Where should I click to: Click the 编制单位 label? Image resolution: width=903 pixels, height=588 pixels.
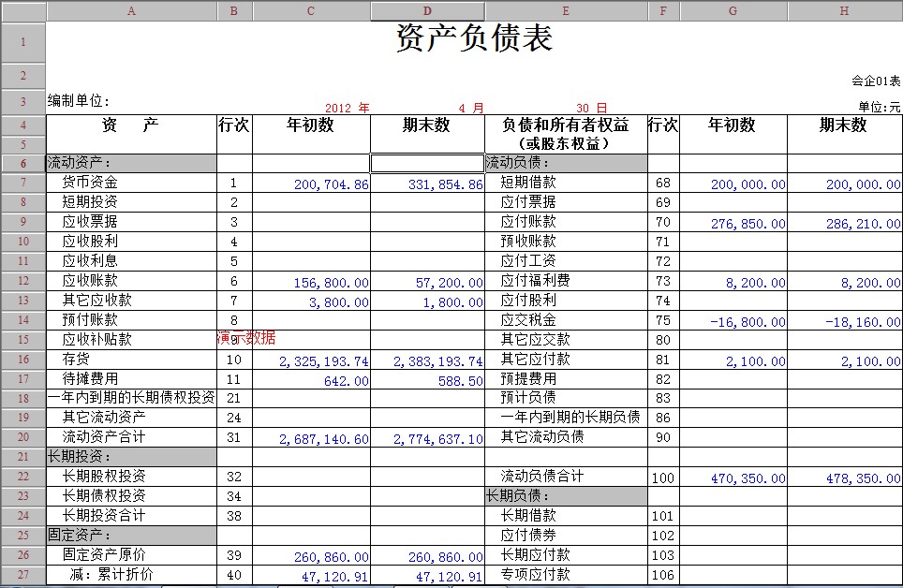click(79, 101)
